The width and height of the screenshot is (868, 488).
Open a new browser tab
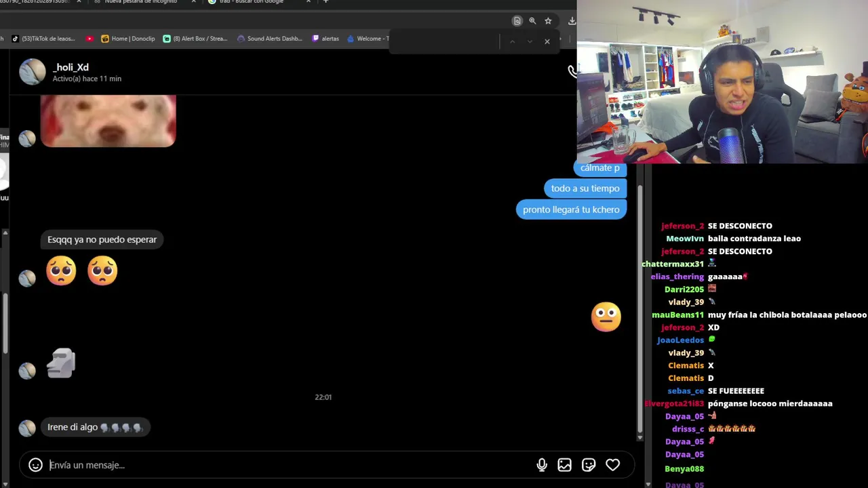tap(325, 2)
